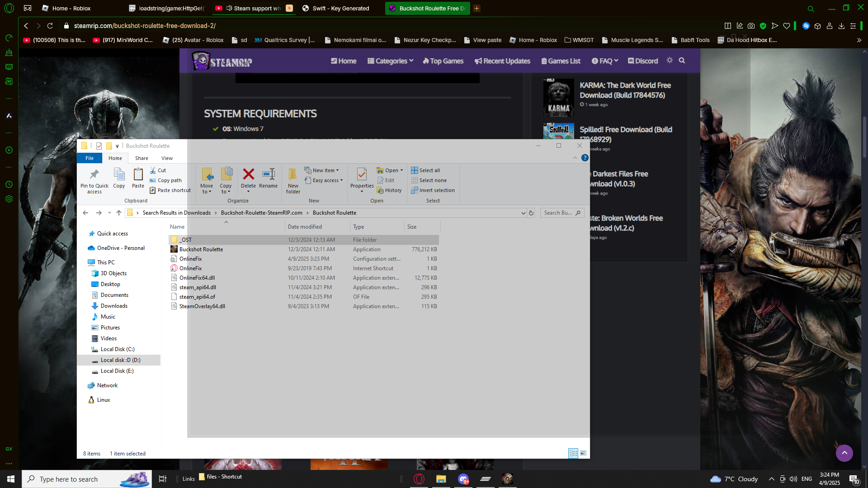Click the Explorer search box
The width and height of the screenshot is (868, 488).
562,213
